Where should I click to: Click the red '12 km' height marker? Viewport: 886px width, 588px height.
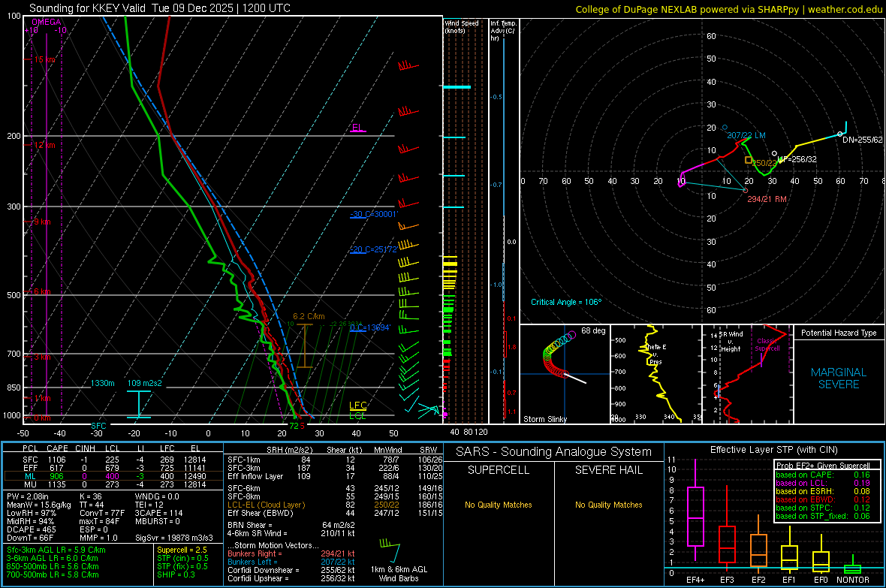pyautogui.click(x=44, y=145)
